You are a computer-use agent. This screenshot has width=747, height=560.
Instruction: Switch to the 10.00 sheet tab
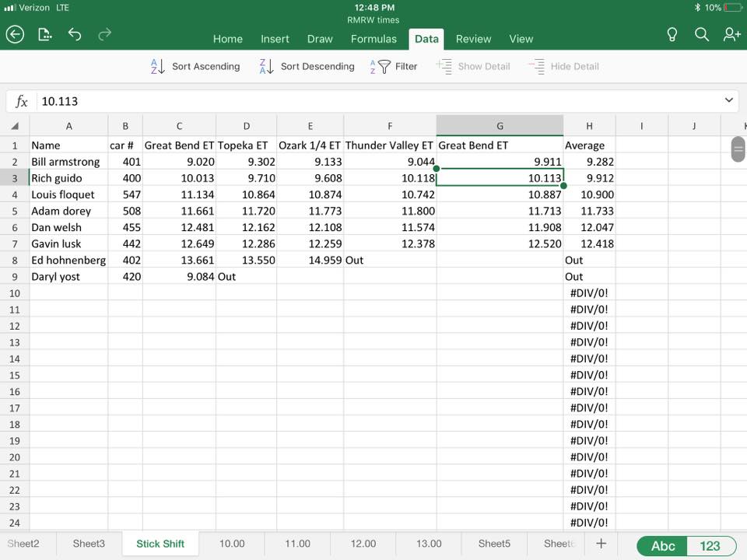pyautogui.click(x=232, y=544)
